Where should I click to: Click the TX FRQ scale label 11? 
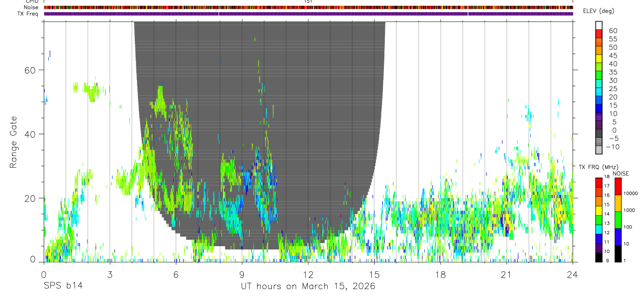(608, 242)
